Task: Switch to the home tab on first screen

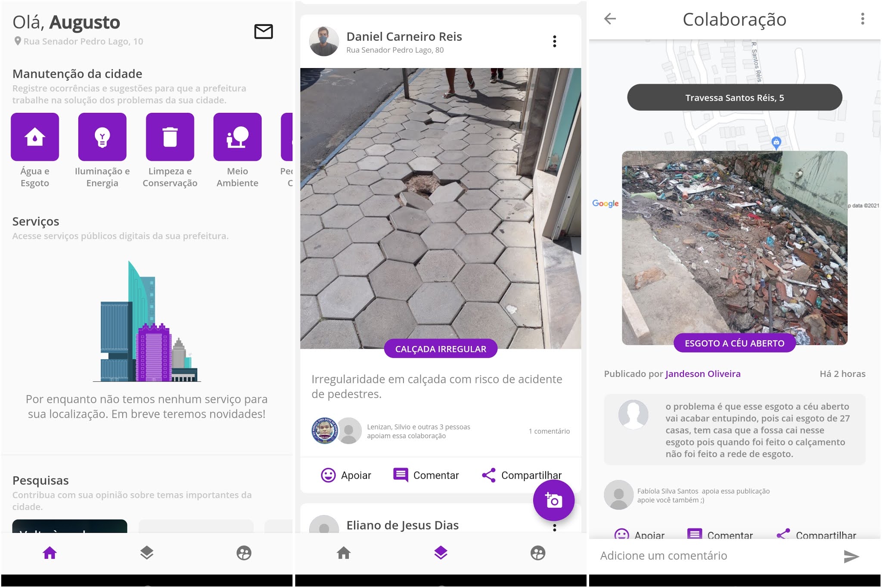Action: coord(50,553)
